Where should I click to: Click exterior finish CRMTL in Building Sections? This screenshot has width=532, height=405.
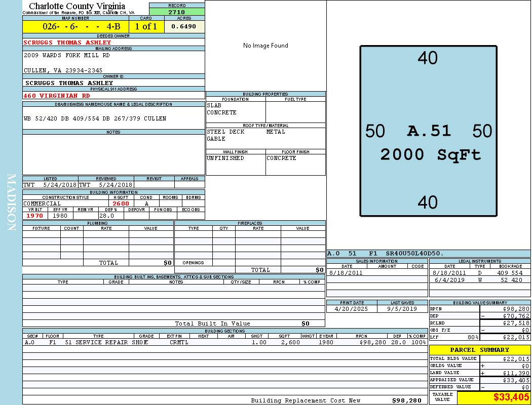pos(179,342)
